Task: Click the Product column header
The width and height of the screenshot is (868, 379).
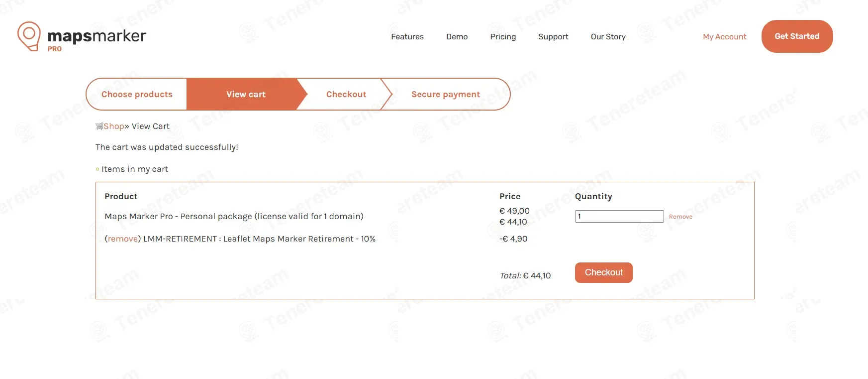Action: [x=121, y=196]
